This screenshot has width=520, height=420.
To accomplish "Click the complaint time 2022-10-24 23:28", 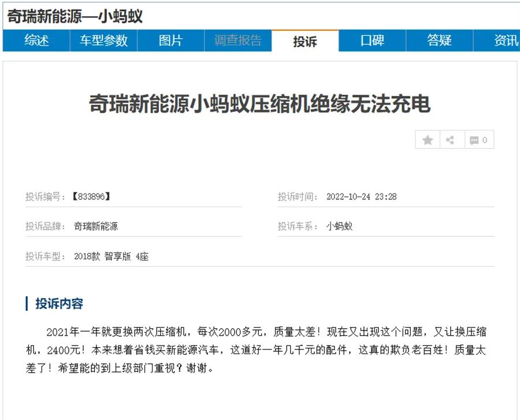I will click(361, 196).
